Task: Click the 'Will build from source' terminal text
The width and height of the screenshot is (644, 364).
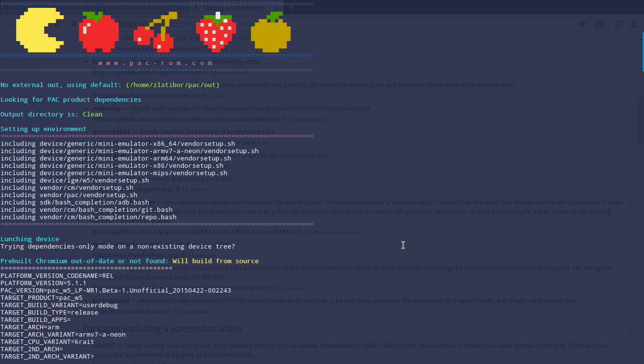Action: [215, 261]
